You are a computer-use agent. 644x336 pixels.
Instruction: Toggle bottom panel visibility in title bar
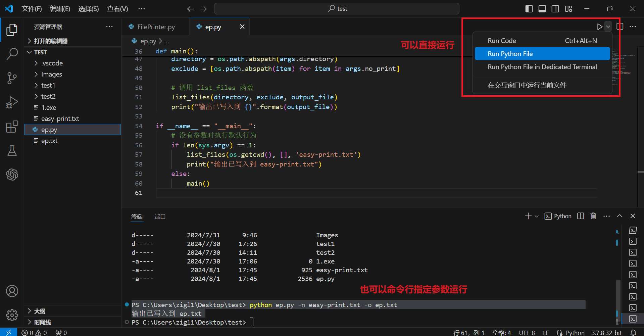coord(542,9)
